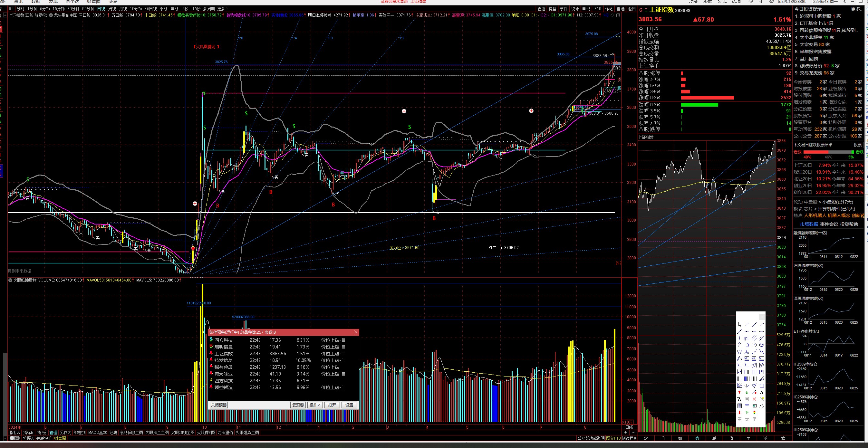This screenshot has width=868, height=448.
Task: Vote 看跌 in the poll
Action: (x=860, y=152)
